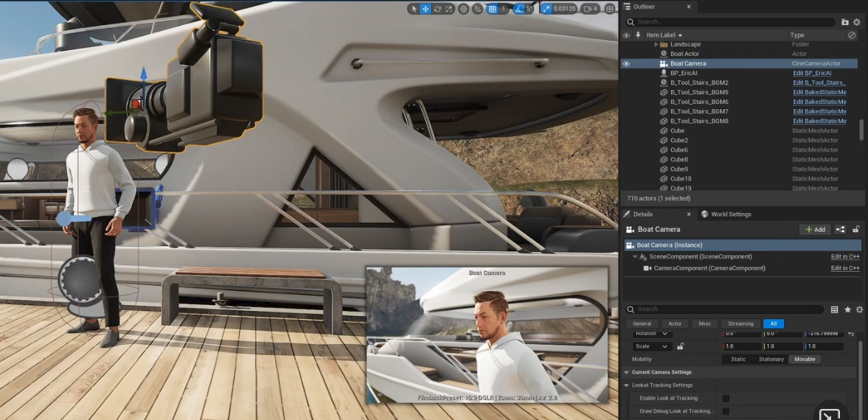Toggle grid snapping icon
This screenshot has width=868, height=420.
[492, 9]
